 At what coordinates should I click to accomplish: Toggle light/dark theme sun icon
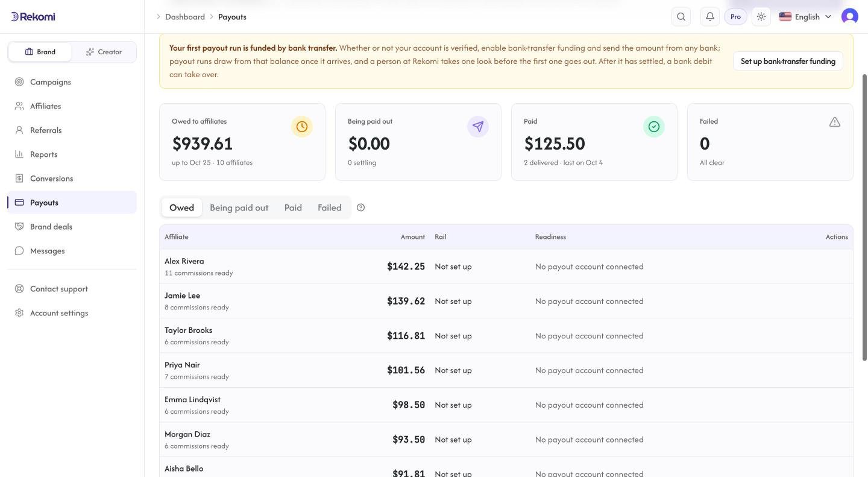click(761, 17)
